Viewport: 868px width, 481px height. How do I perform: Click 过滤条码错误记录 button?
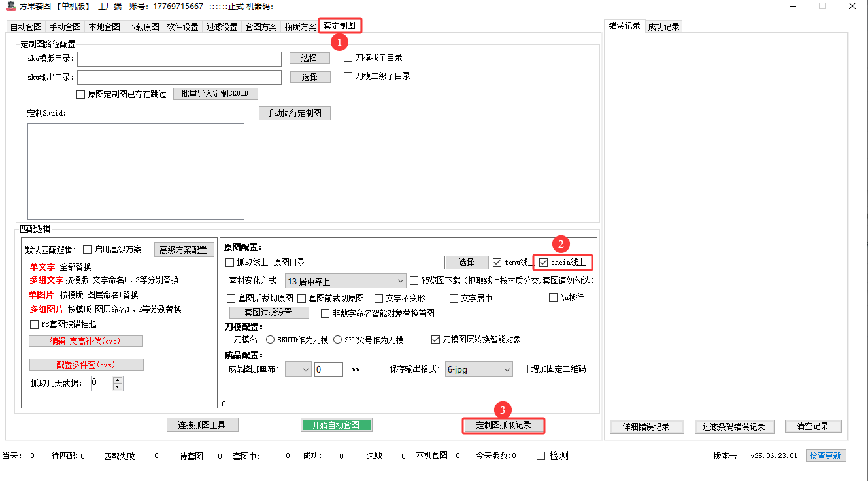pos(734,427)
